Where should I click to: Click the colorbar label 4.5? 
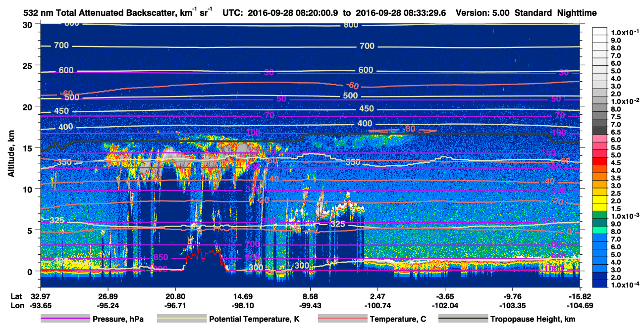pyautogui.click(x=617, y=163)
